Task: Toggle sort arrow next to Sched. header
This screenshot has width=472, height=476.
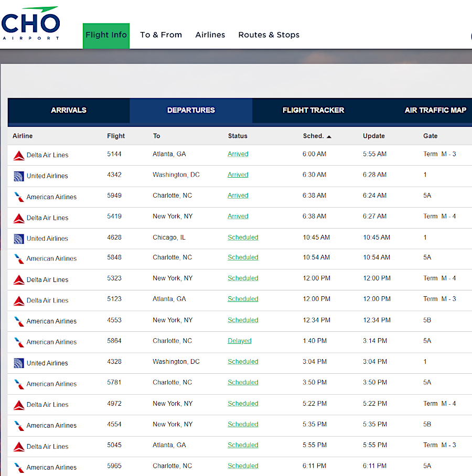Action: tap(329, 137)
